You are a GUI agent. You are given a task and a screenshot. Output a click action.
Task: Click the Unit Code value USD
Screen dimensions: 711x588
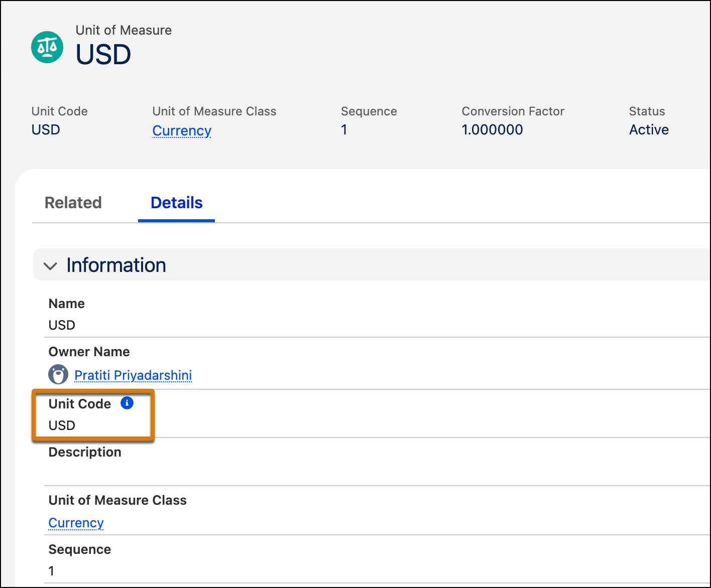61,425
